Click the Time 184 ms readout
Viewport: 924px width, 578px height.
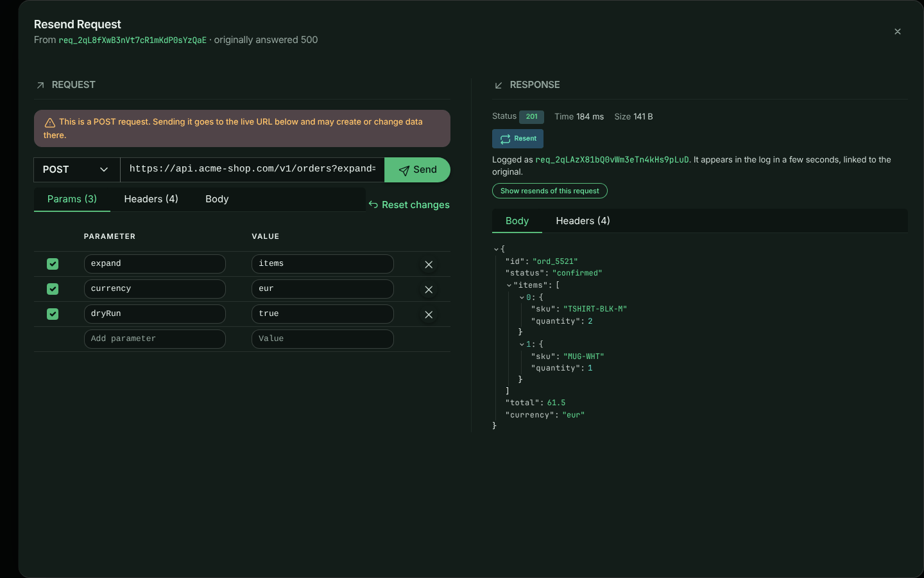(579, 117)
